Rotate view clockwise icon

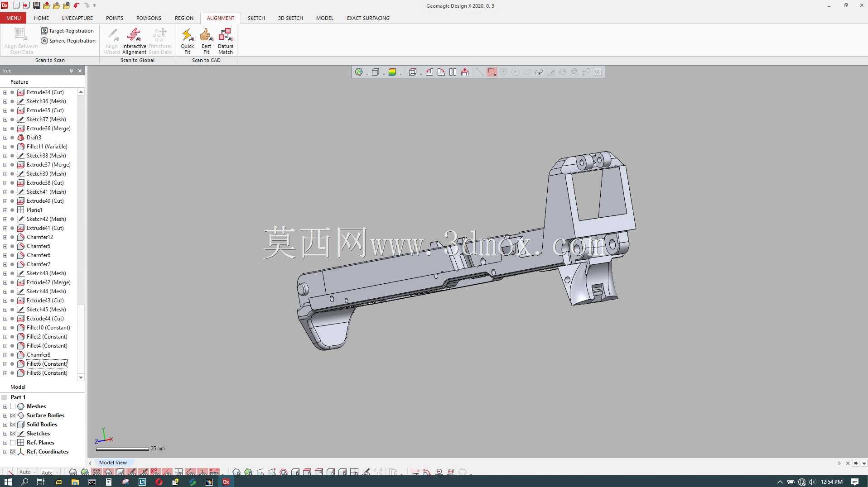click(441, 72)
